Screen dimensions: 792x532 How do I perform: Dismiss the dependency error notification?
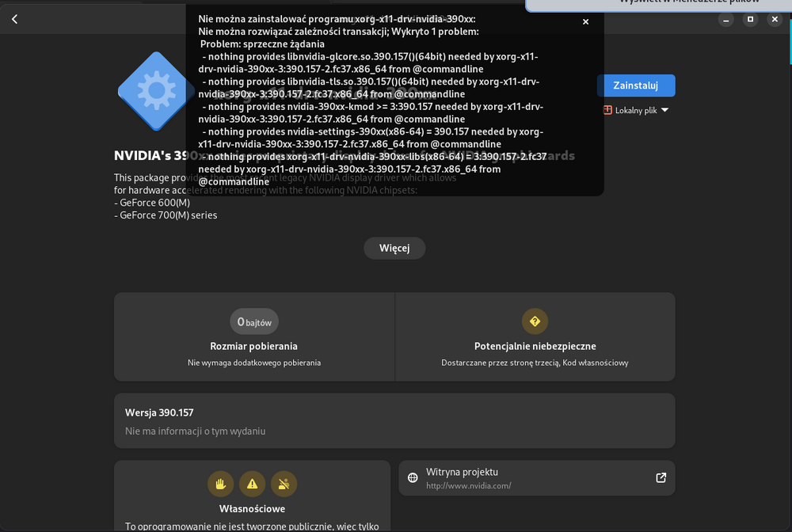tap(585, 22)
